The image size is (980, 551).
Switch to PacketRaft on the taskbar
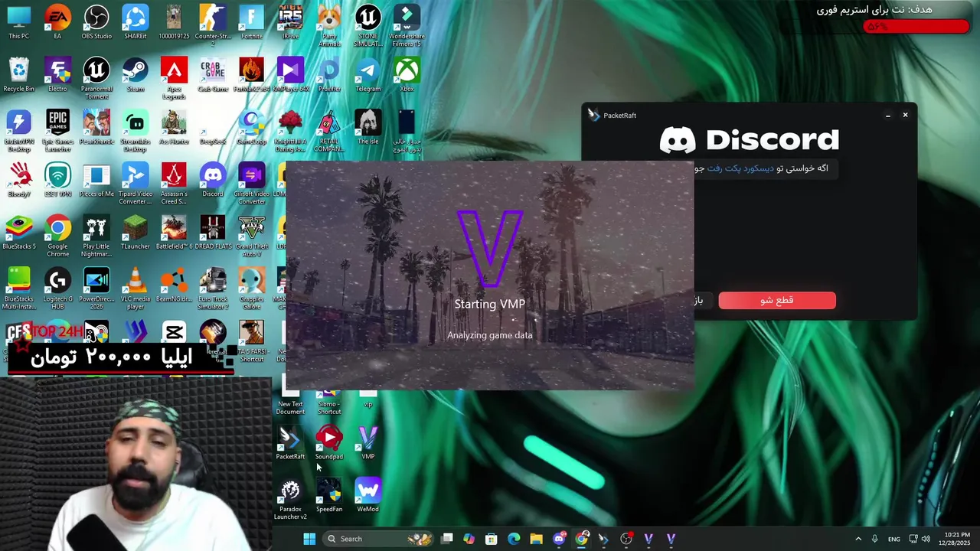click(x=604, y=539)
